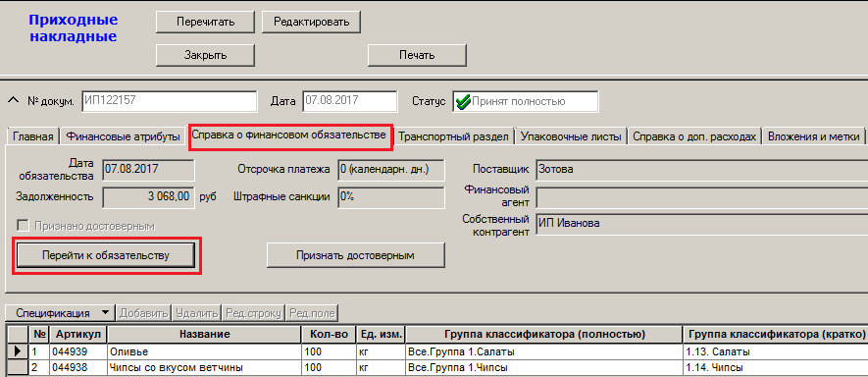Click the Редактировать button
Image resolution: width=868 pixels, height=377 pixels.
pos(311,23)
